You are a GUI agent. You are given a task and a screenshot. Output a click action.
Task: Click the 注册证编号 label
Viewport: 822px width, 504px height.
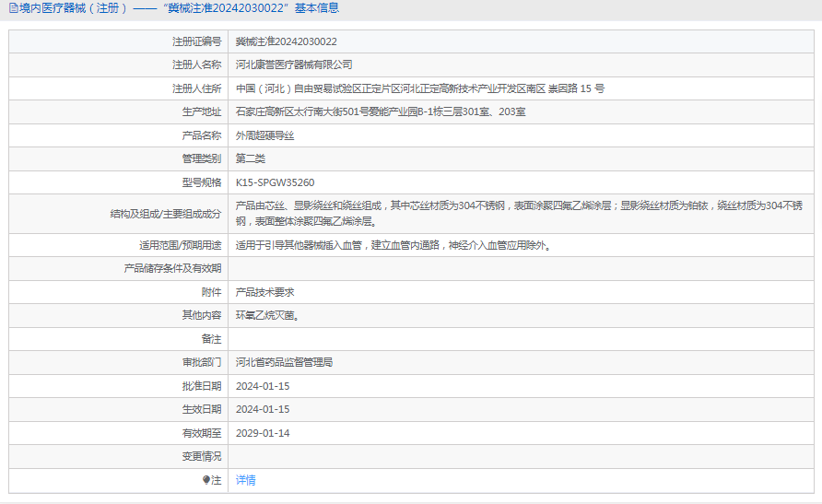[x=196, y=41]
